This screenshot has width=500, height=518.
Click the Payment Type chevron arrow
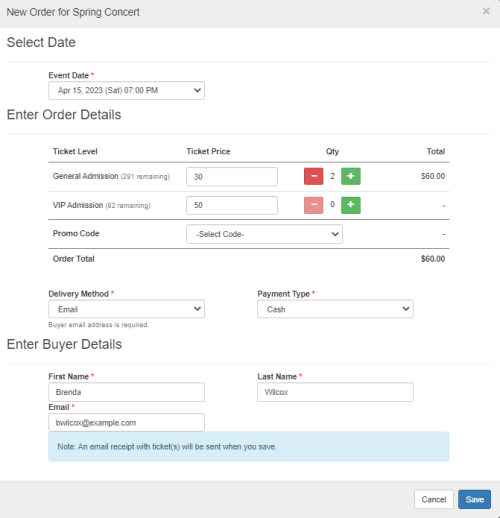tap(406, 309)
